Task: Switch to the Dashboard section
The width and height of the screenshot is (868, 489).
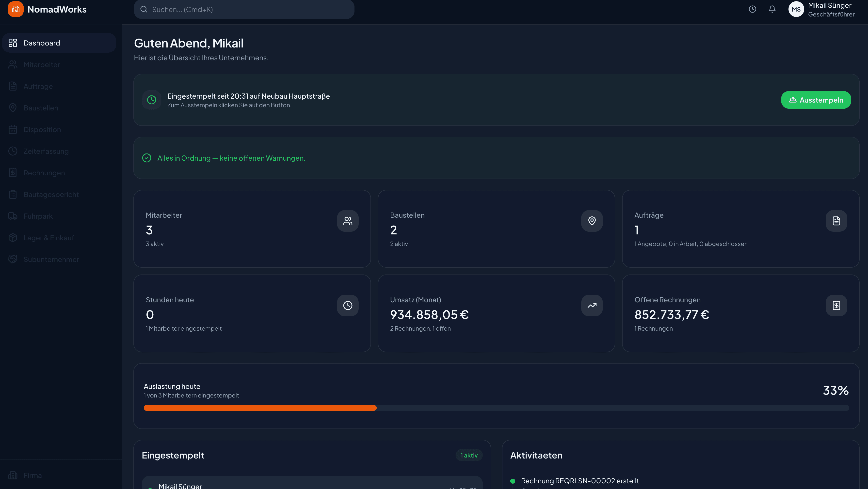Action: coord(41,43)
